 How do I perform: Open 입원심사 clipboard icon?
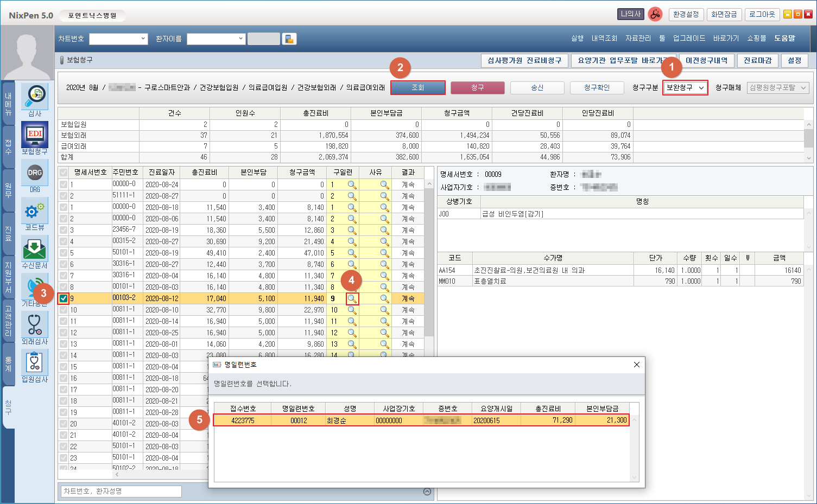click(x=35, y=363)
